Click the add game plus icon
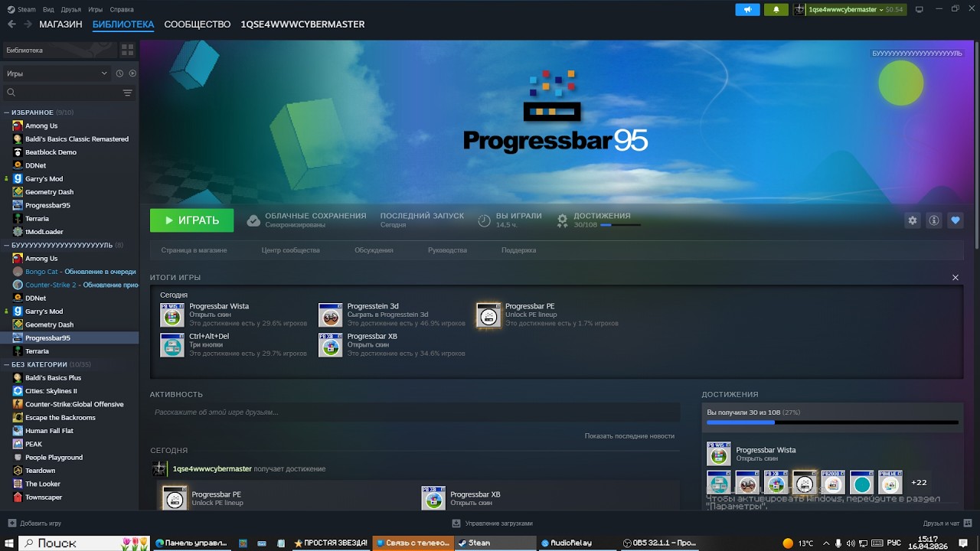 [11, 523]
